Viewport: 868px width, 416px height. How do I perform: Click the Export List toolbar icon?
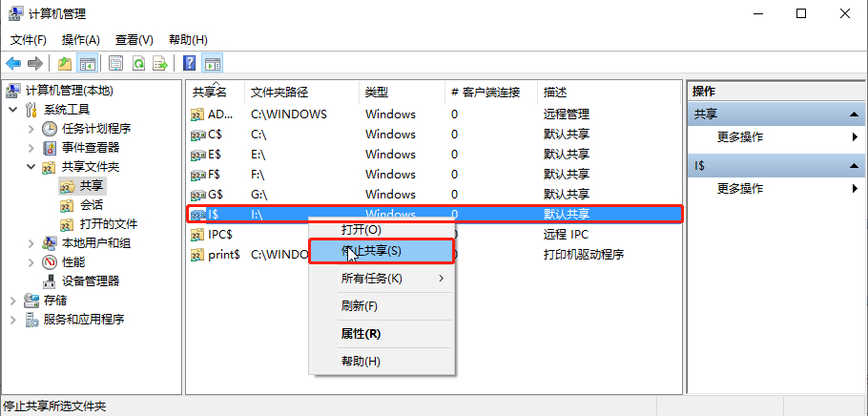click(x=160, y=64)
